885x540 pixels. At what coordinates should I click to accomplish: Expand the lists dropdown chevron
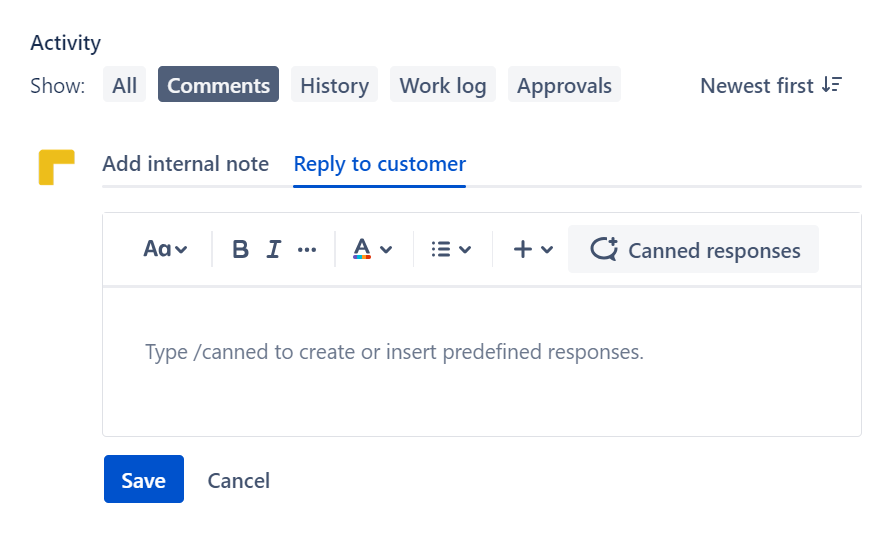[465, 250]
